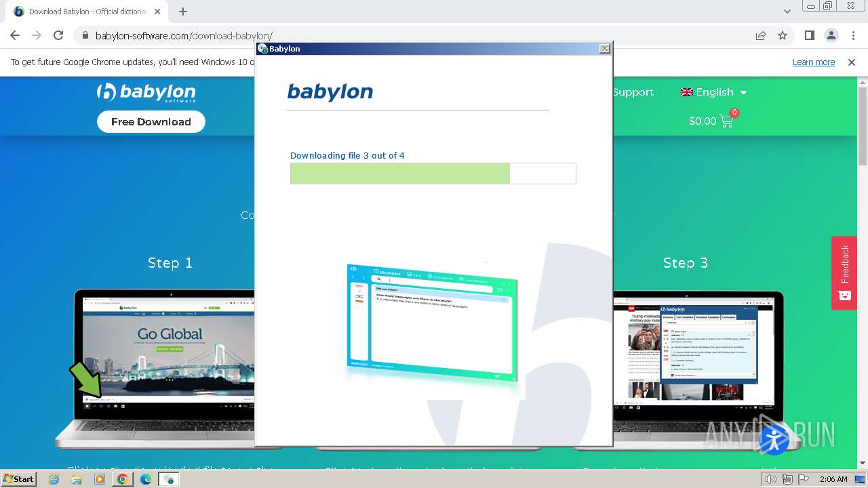The image size is (868, 488).
Task: Open Chrome profile avatar icon
Action: click(x=831, y=35)
